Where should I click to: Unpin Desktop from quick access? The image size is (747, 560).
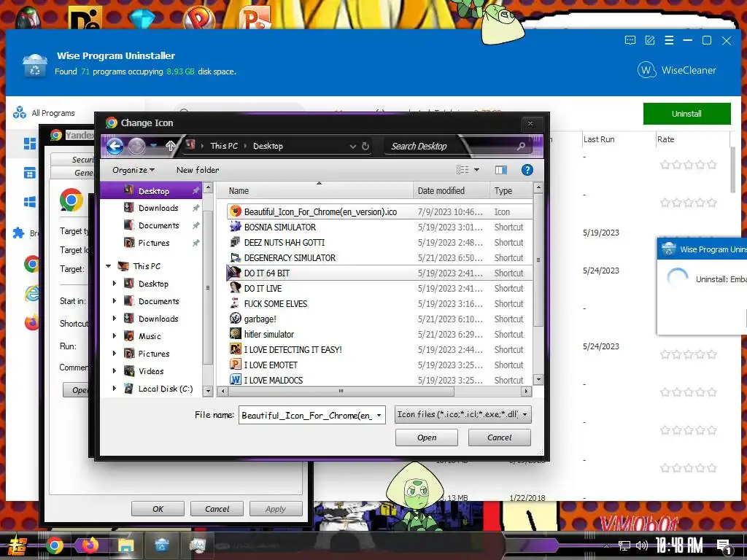click(x=196, y=190)
